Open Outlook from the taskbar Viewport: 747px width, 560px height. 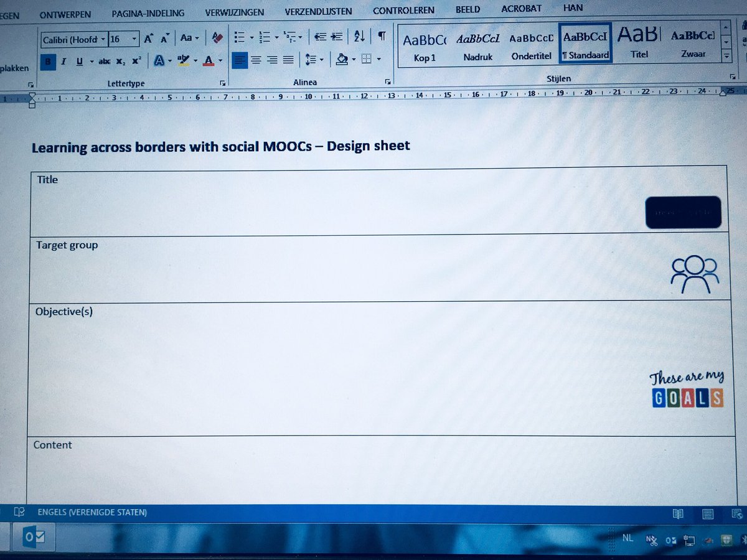pyautogui.click(x=32, y=538)
